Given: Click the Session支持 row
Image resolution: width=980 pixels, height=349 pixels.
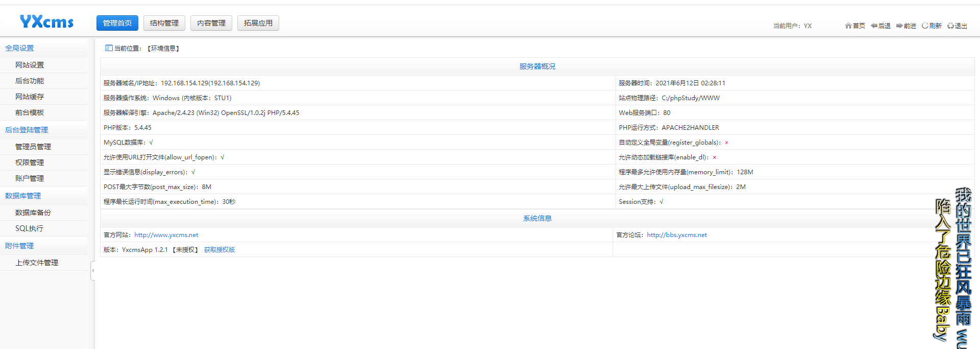Looking at the screenshot, I should [795, 201].
